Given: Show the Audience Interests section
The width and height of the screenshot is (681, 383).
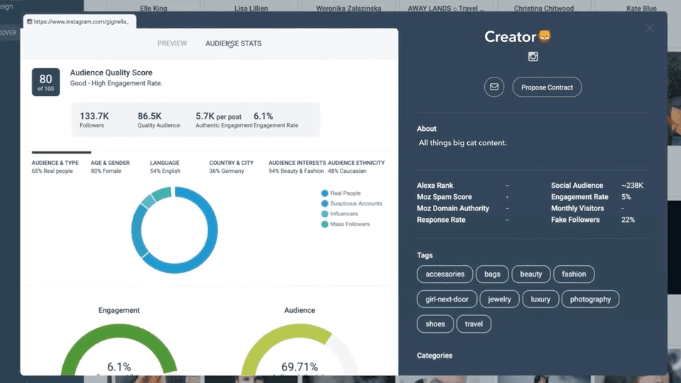Looking at the screenshot, I should (x=297, y=167).
